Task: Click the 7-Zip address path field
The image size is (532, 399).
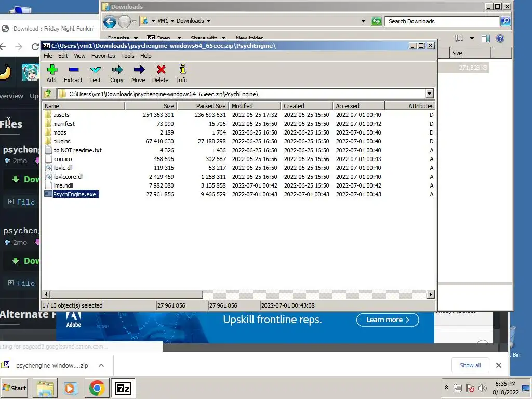Action: 242,94
